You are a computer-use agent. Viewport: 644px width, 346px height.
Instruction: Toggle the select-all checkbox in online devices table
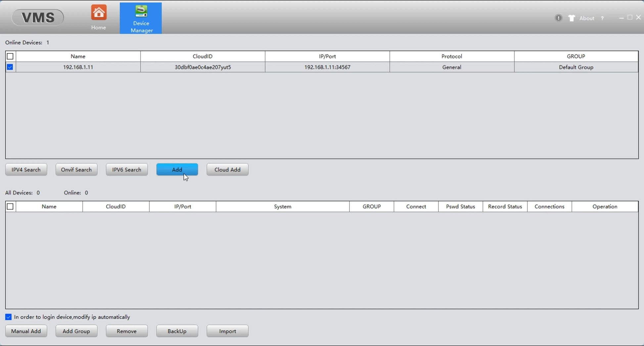[x=10, y=57]
